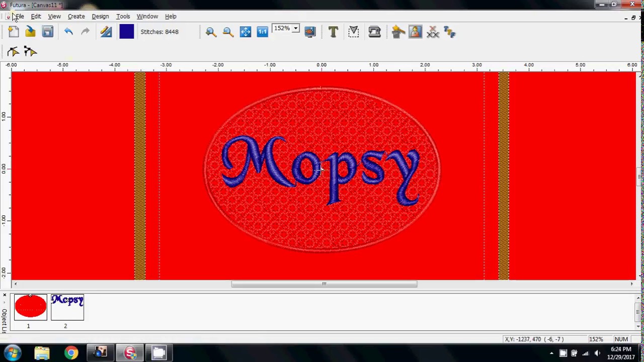Switch to the Futura taskbar button
The height and width of the screenshot is (362, 644).
point(130,353)
